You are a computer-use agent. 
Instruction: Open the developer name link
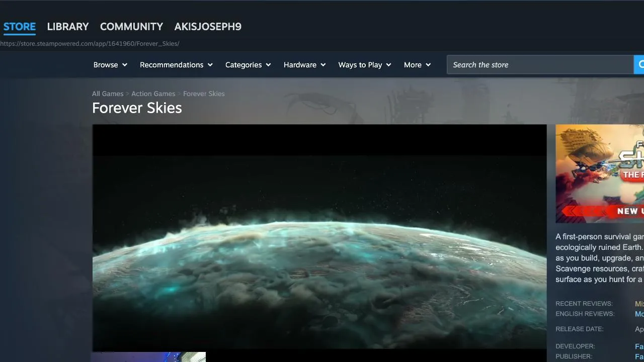click(x=639, y=346)
